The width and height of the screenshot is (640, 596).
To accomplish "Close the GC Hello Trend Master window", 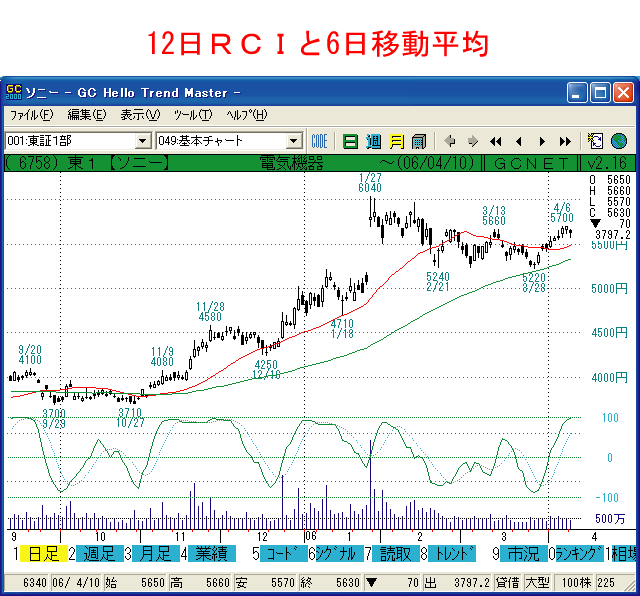I will coord(624,93).
